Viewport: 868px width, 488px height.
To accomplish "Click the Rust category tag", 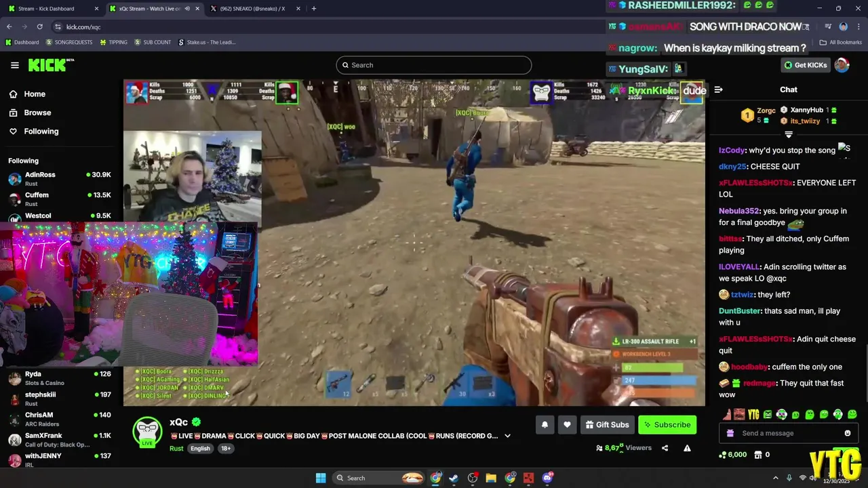I will 176,449.
